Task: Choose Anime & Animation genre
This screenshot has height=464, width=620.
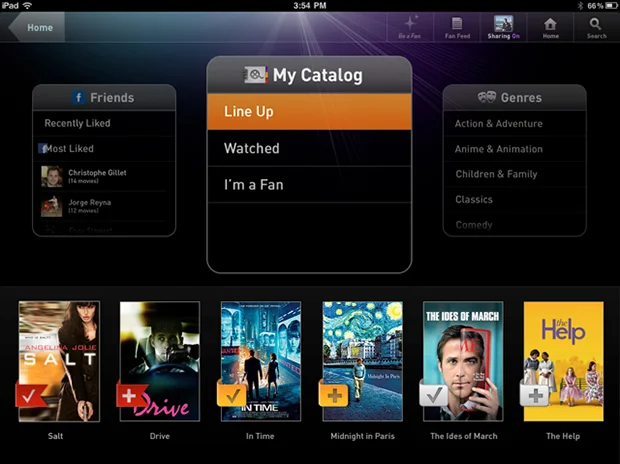Action: (x=514, y=149)
